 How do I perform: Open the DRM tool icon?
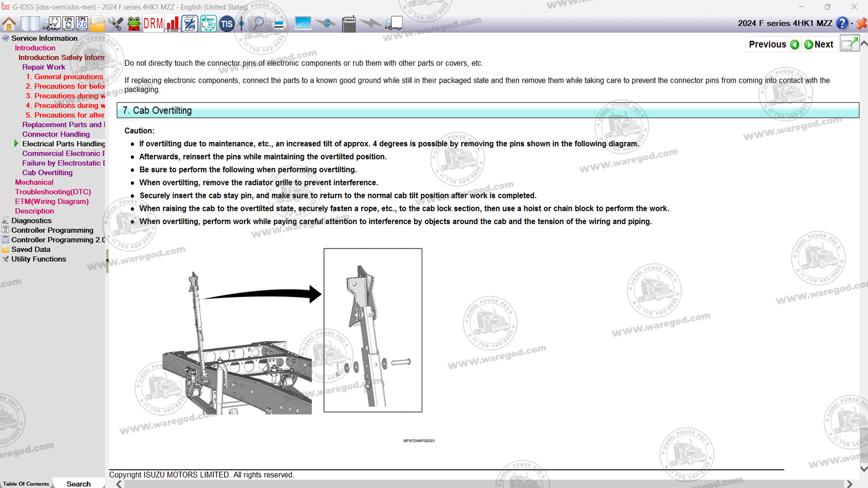coord(153,23)
